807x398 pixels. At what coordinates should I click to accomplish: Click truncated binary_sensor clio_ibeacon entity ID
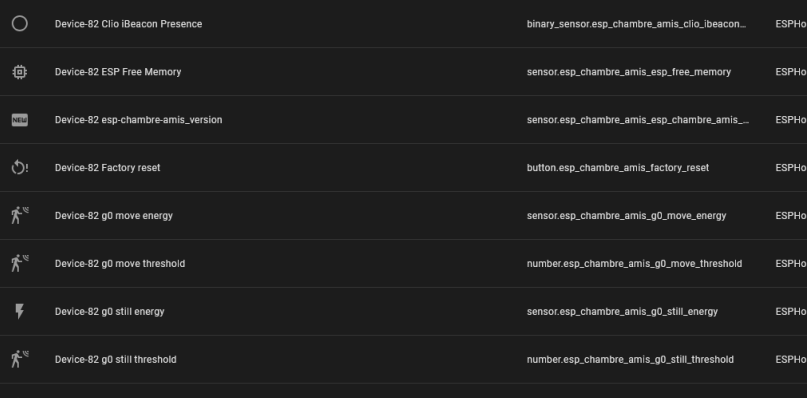click(x=637, y=24)
